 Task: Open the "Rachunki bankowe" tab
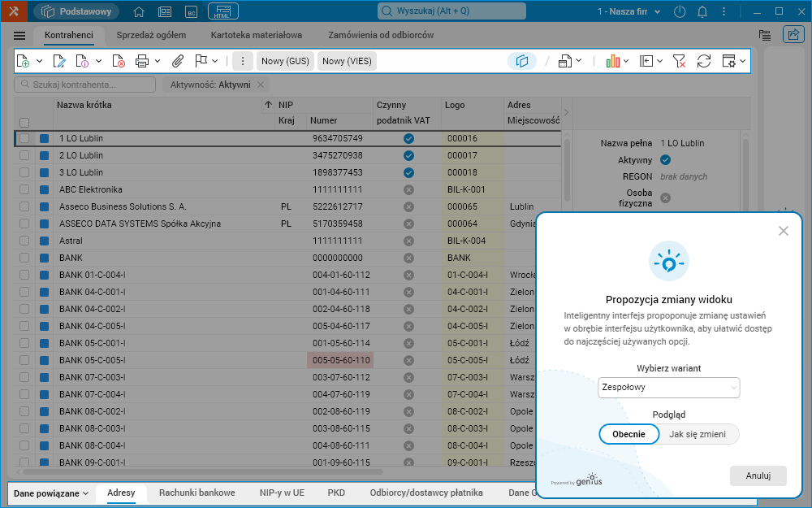[x=197, y=493]
